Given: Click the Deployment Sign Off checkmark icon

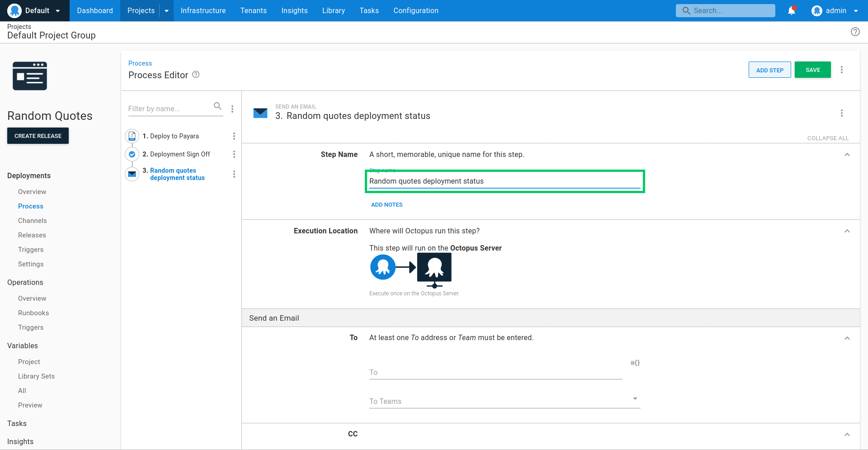Looking at the screenshot, I should click(x=132, y=154).
